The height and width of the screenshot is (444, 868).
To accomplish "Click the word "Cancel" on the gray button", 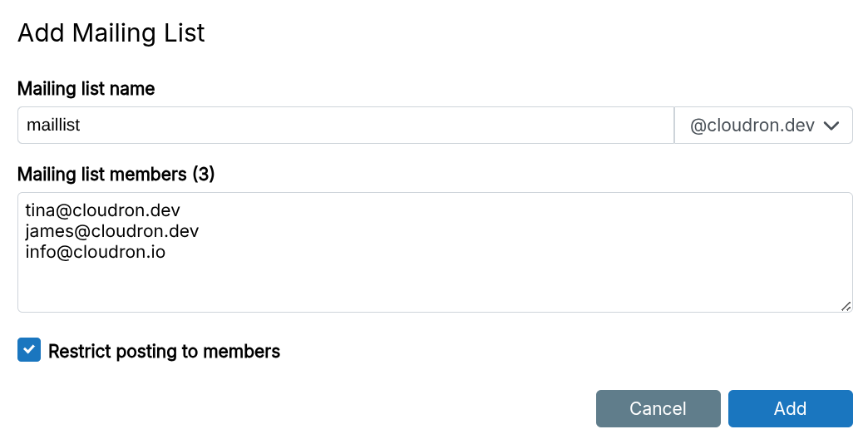I will [x=658, y=409].
